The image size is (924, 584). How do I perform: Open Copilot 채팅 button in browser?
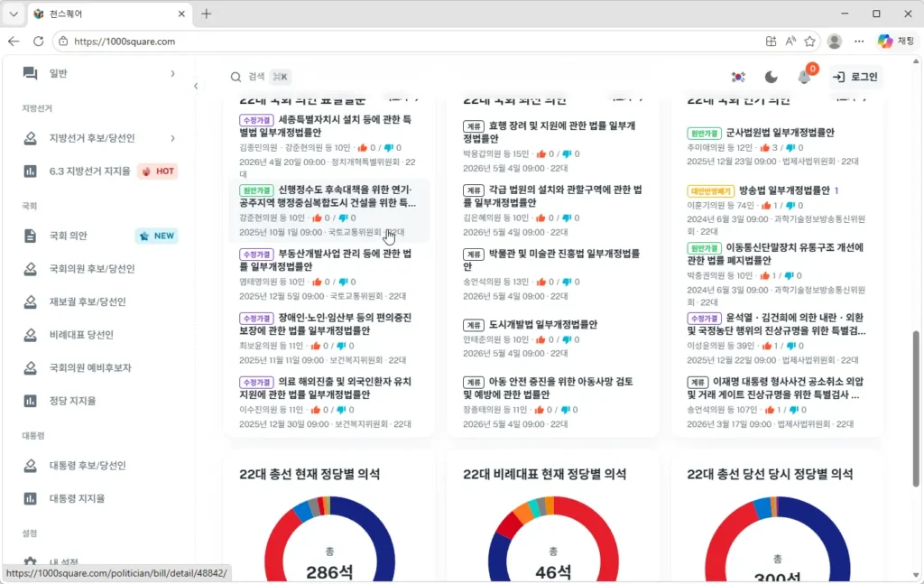point(895,42)
